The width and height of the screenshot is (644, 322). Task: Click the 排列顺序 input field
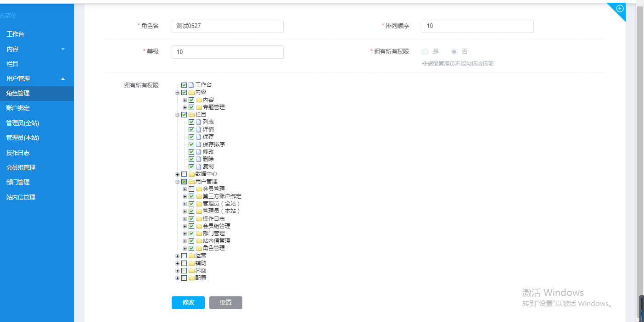pos(478,26)
